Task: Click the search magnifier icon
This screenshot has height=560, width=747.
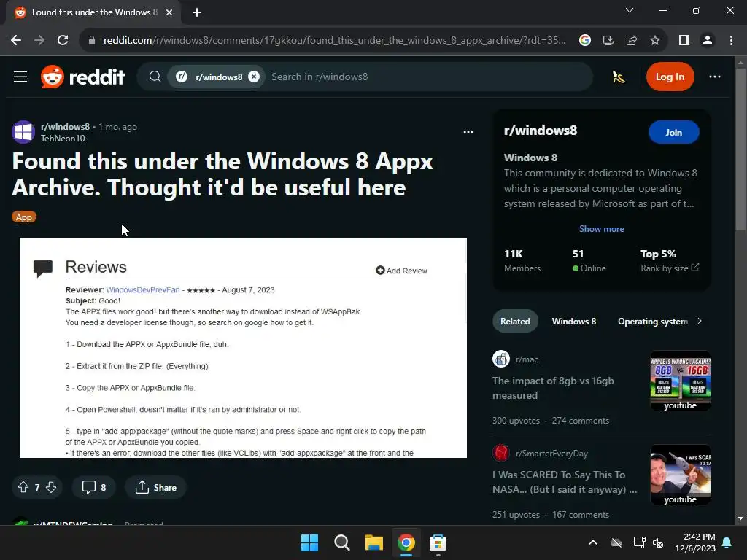Action: (x=155, y=77)
